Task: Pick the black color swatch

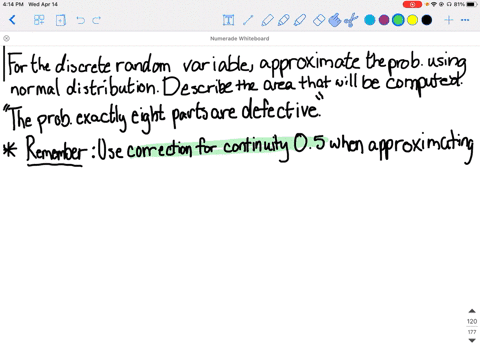Action: [x=427, y=20]
